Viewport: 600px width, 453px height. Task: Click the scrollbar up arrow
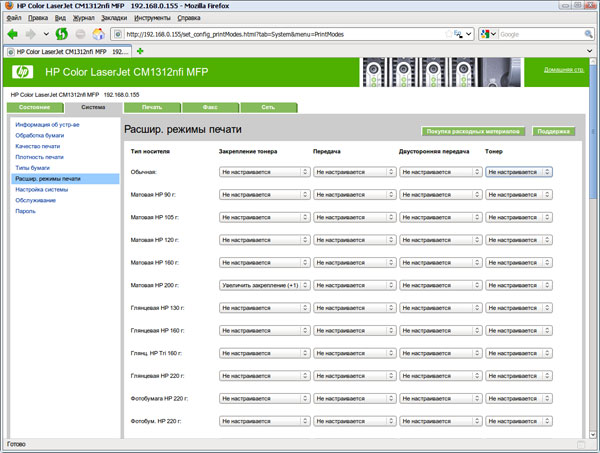593,61
